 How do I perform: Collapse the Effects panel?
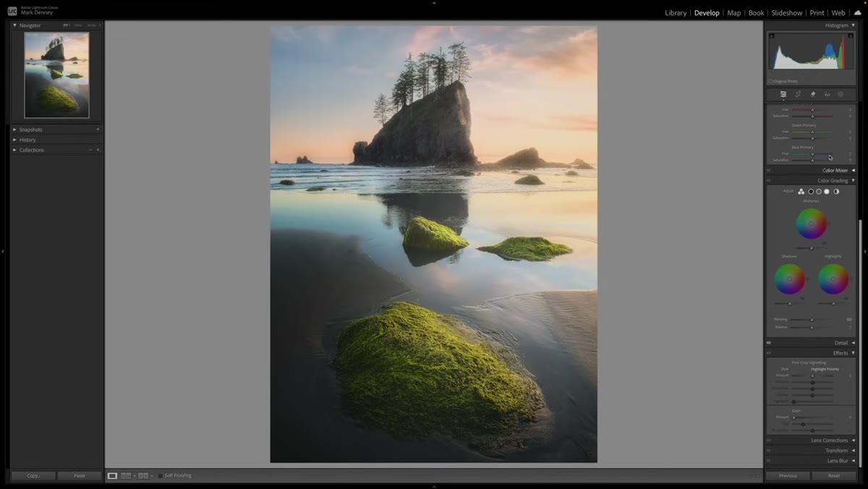(x=853, y=353)
